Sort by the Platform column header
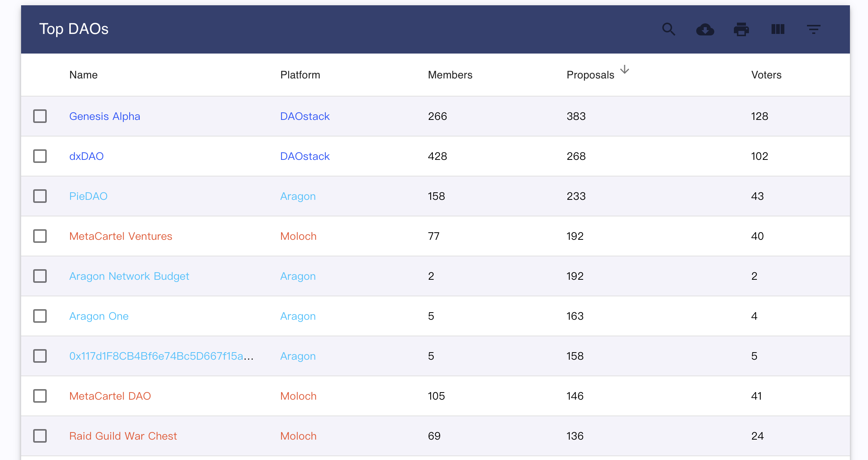The image size is (868, 460). [300, 75]
